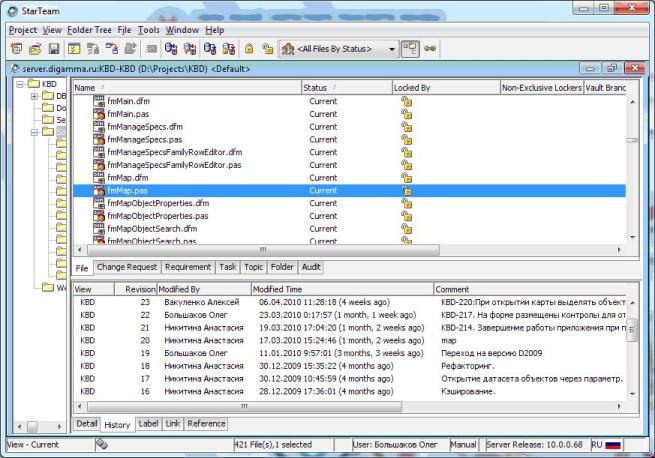Click the StarTeam application title icon
The image size is (655, 458).
point(13,11)
